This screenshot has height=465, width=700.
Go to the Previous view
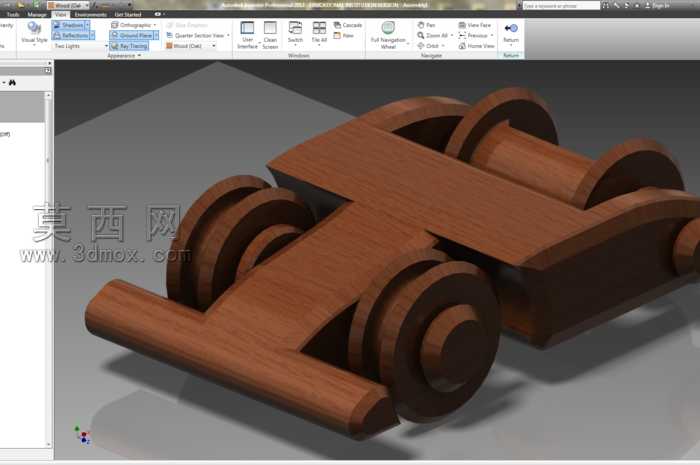pos(473,35)
